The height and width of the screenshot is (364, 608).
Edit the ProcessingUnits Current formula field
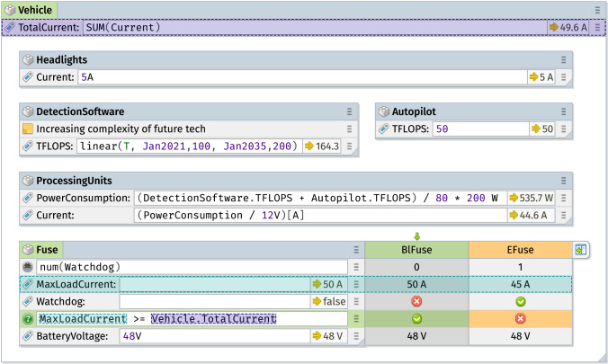(321, 215)
